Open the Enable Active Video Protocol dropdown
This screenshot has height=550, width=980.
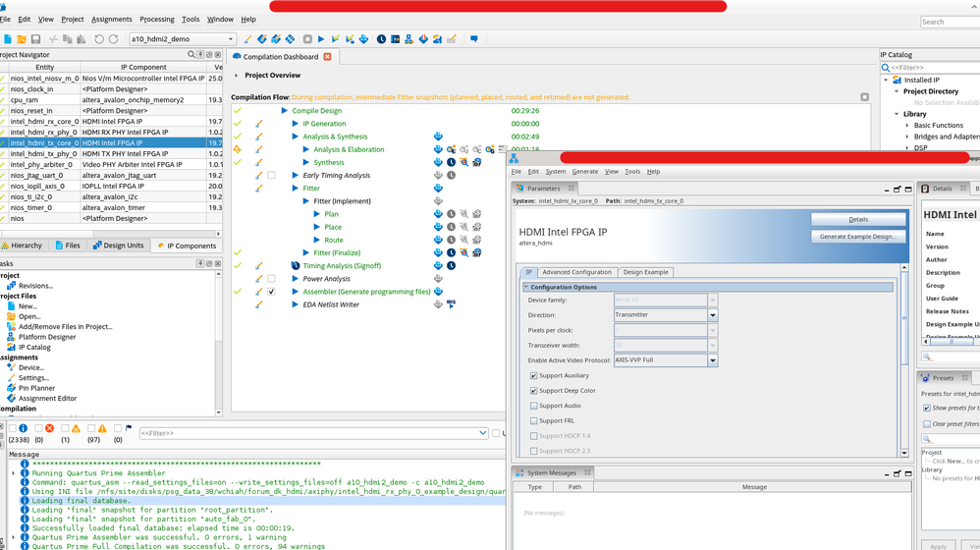(x=665, y=360)
